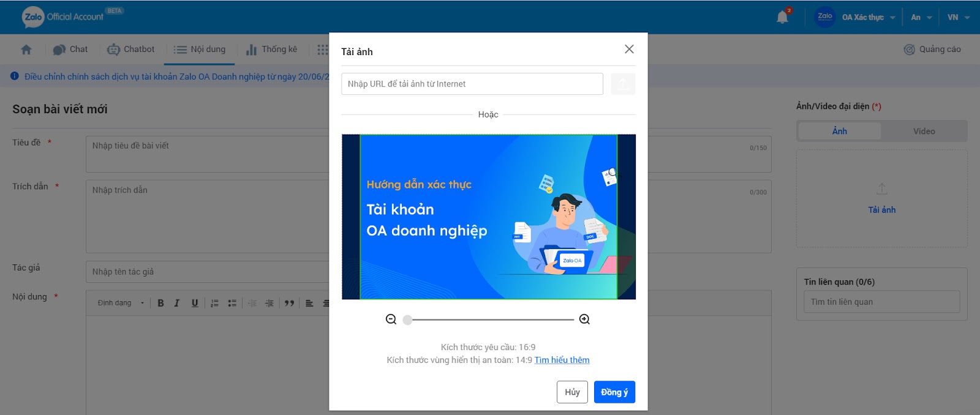Switch to the Ảnh tab

point(840,131)
